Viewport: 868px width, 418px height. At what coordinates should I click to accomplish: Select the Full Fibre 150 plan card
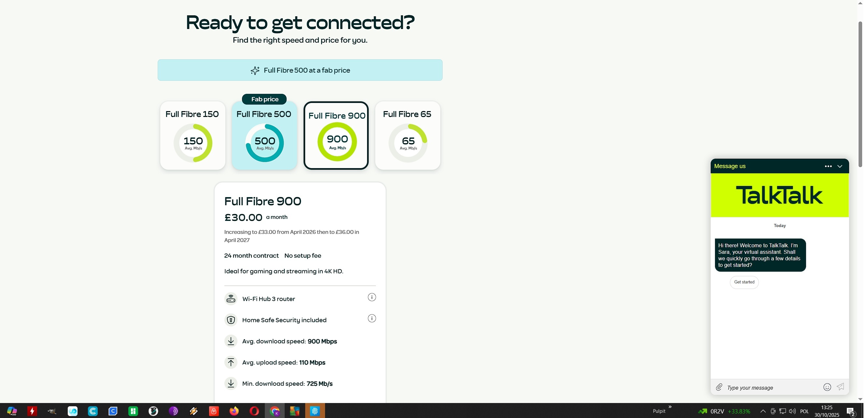[192, 136]
